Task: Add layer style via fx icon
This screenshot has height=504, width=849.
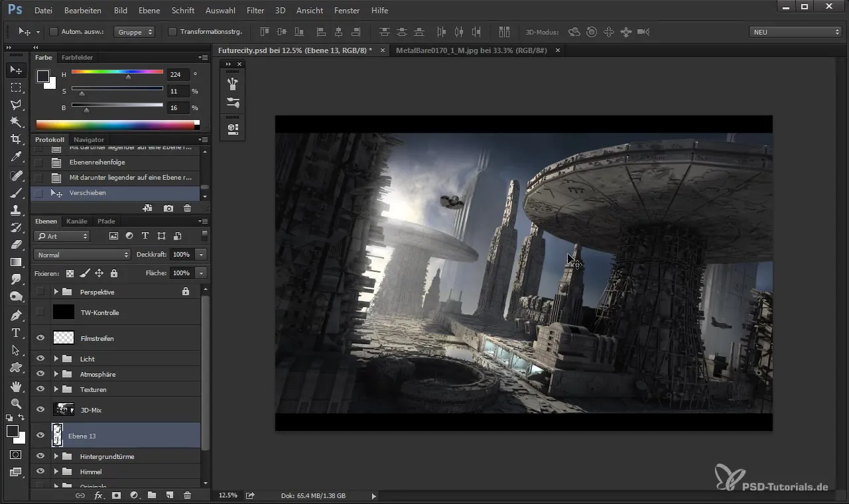Action: (x=98, y=495)
